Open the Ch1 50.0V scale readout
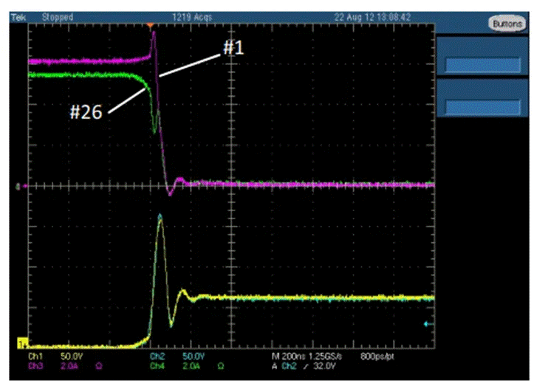This screenshot has width=534, height=392. click(x=72, y=357)
